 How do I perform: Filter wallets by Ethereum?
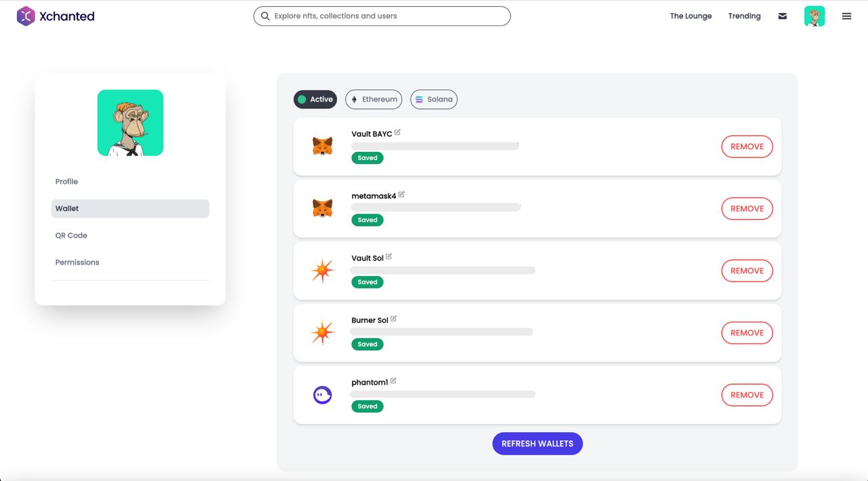tap(374, 99)
